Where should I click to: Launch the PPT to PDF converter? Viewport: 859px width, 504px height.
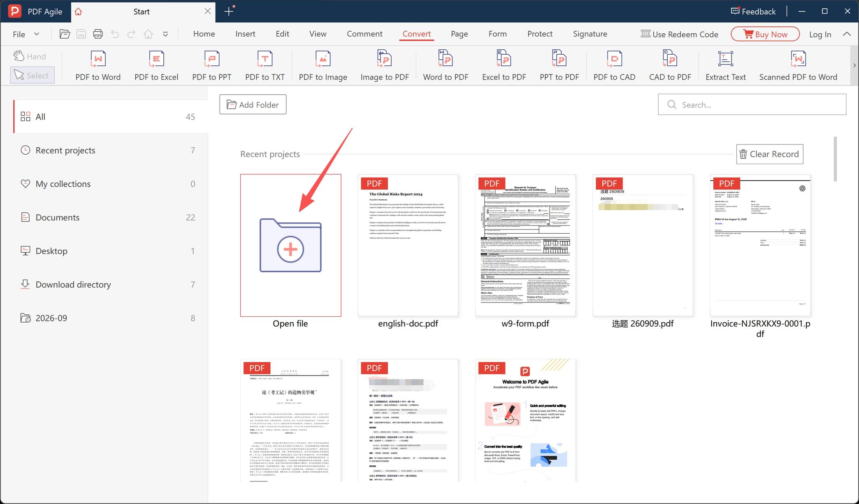tap(560, 65)
